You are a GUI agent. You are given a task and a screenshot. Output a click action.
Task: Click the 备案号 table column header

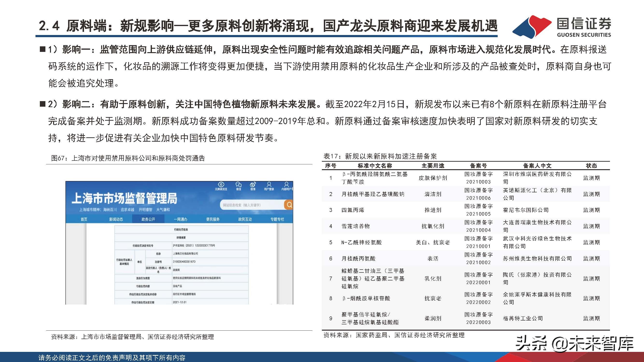pyautogui.click(x=478, y=166)
